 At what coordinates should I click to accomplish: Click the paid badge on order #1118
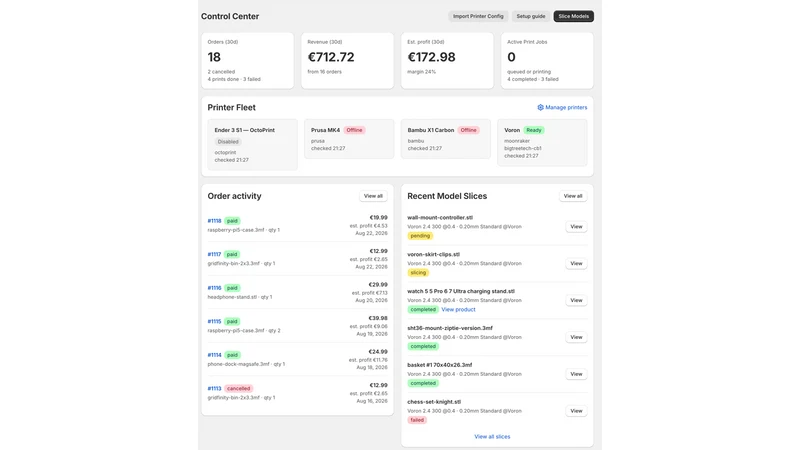pyautogui.click(x=232, y=221)
